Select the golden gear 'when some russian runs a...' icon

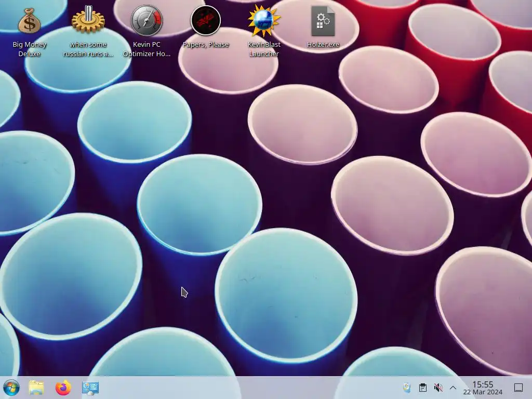coord(88,20)
